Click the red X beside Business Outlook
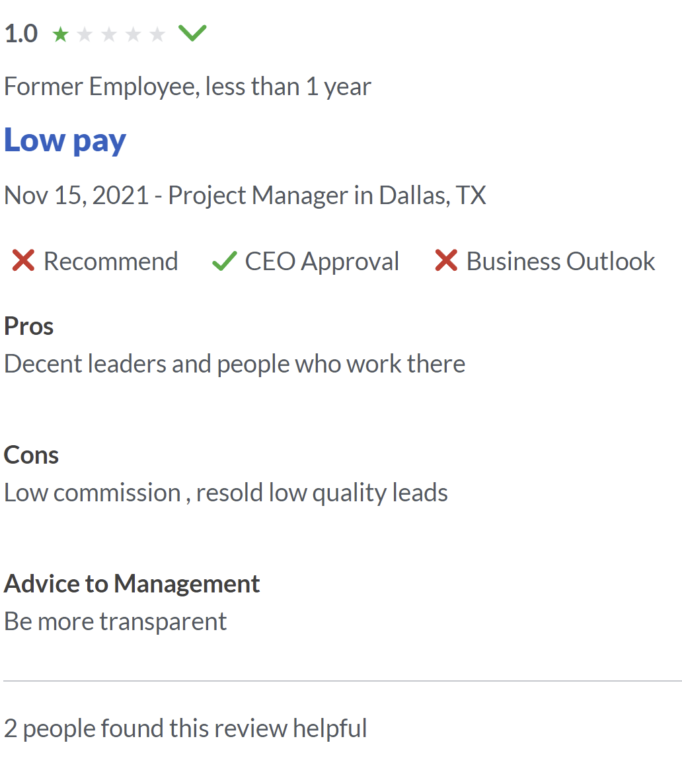The image size is (682, 784). [x=446, y=261]
